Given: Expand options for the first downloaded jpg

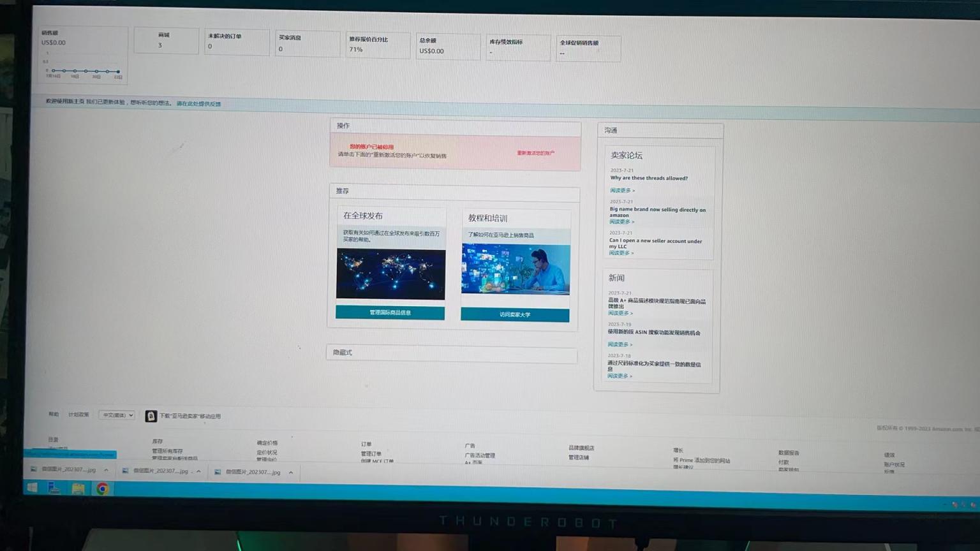Looking at the screenshot, I should (x=106, y=470).
